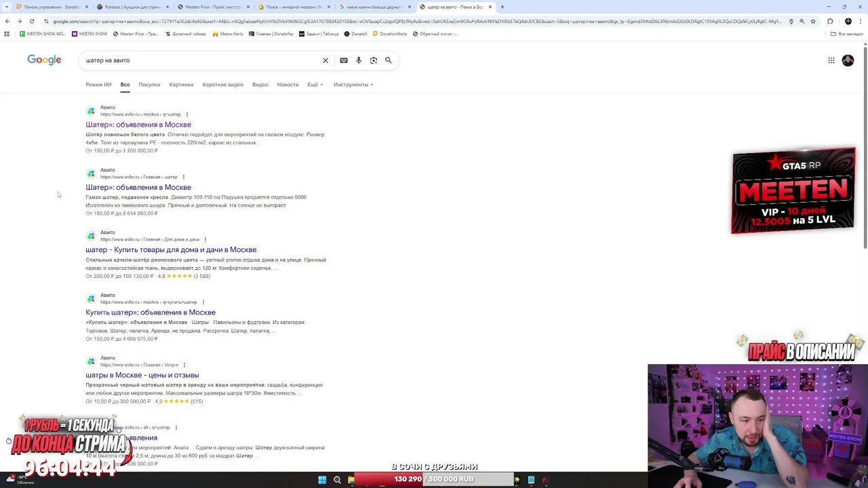
Task: Select the 'Все' results tab
Action: (125, 85)
